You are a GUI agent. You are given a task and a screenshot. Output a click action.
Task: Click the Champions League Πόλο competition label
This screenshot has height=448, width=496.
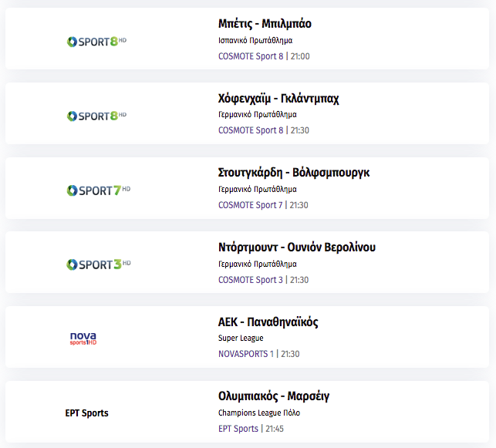[x=259, y=413]
